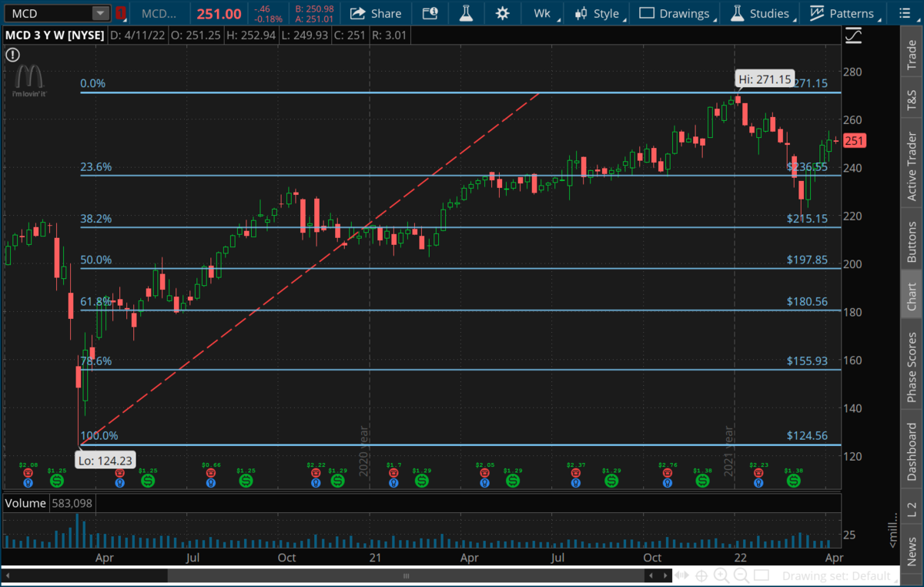Click the McDonald's logo on the chart
The height and width of the screenshot is (587, 924).
tap(28, 79)
